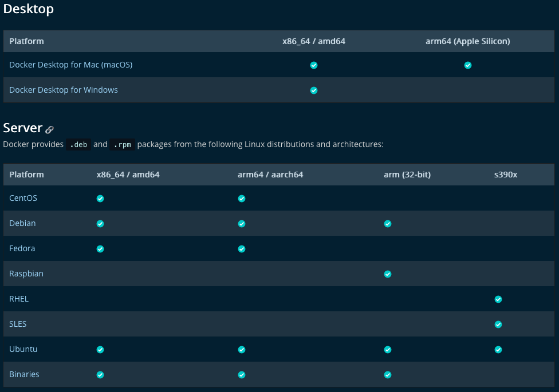Open the Binaries platform link

point(24,374)
